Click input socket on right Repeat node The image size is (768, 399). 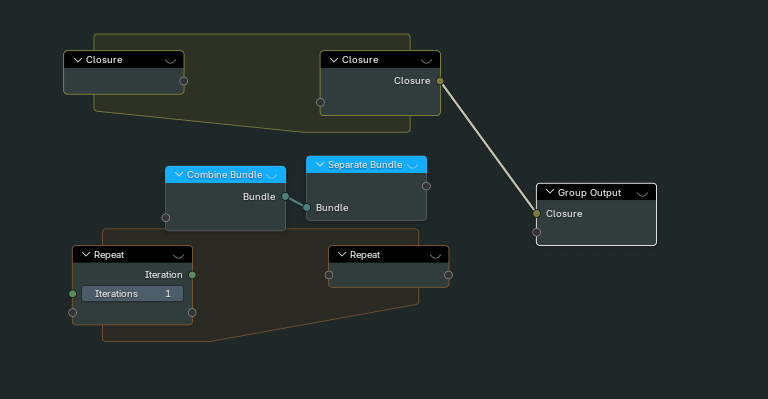329,275
